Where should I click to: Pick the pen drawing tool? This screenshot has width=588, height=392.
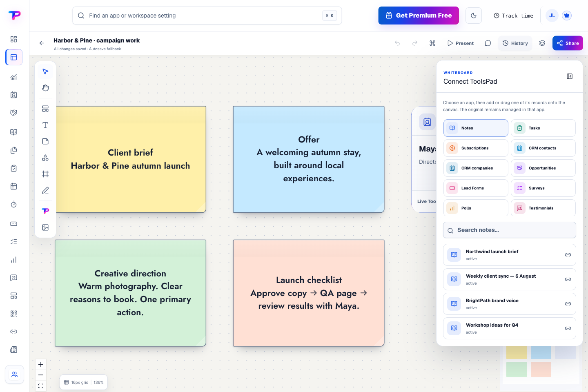coord(45,190)
